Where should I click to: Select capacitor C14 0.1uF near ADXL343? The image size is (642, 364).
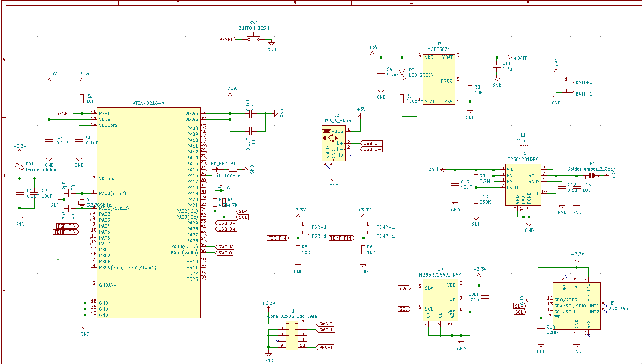click(x=541, y=329)
